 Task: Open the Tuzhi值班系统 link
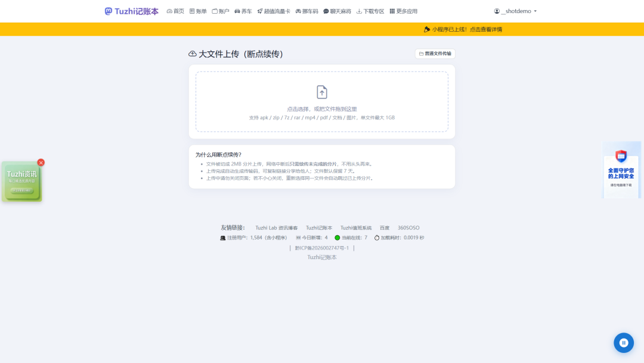tap(355, 227)
